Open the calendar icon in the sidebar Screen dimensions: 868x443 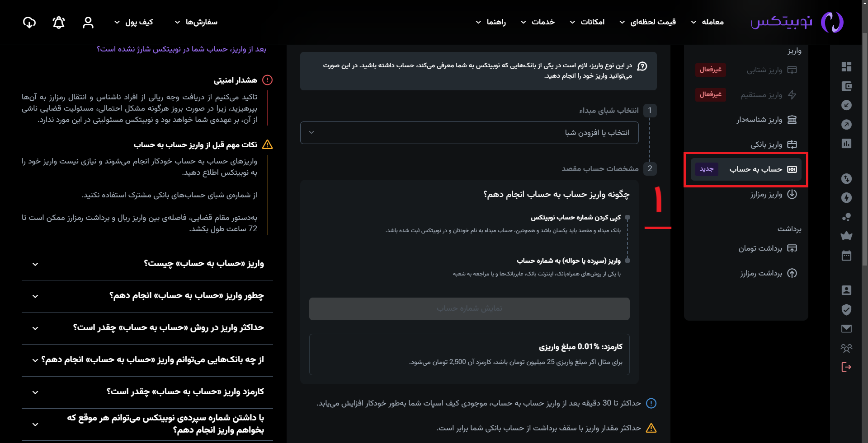coord(846,255)
